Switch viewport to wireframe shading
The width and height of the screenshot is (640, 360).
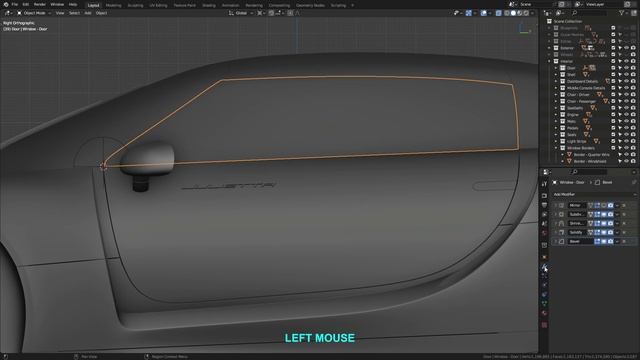[x=507, y=13]
